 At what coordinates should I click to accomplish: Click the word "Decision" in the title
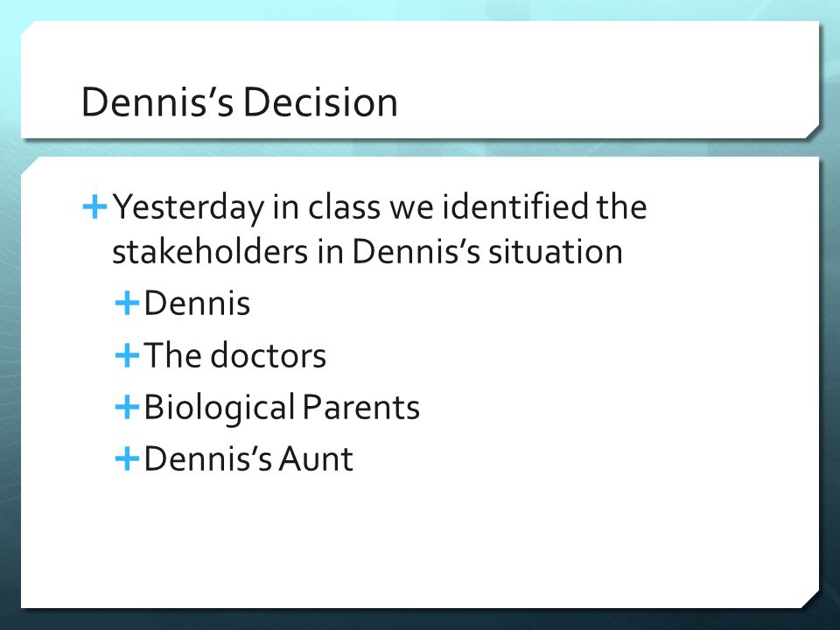tap(320, 101)
